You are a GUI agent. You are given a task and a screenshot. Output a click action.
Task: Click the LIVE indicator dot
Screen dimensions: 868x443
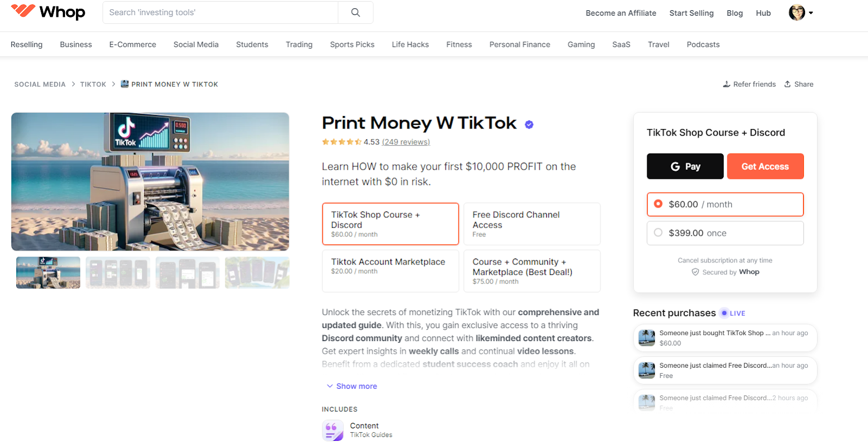click(x=724, y=313)
